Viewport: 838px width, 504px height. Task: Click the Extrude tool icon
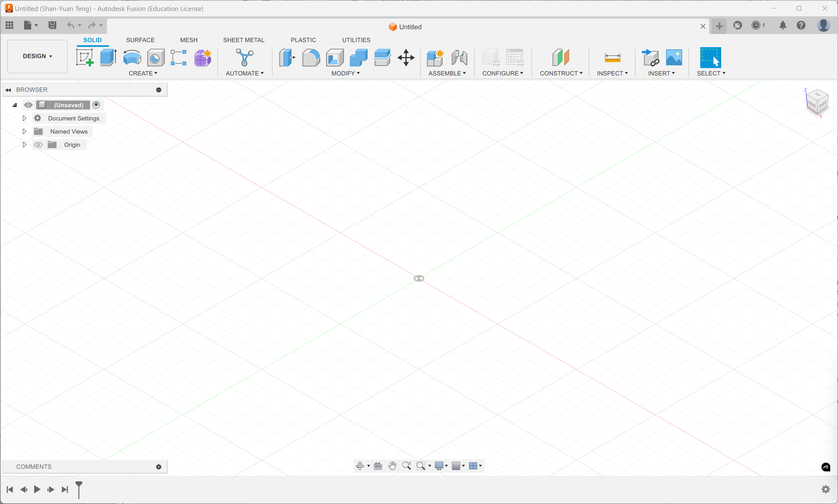pos(108,57)
